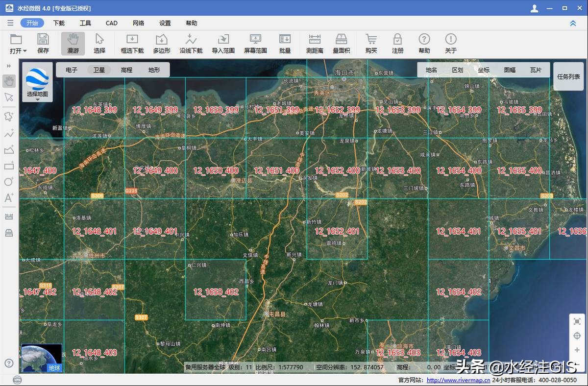588x386 pixels.
Task: Activate the 量面积 area measuring tool
Action: pos(341,44)
